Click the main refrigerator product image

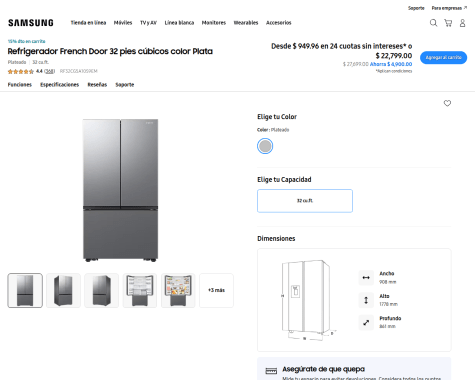(x=120, y=190)
